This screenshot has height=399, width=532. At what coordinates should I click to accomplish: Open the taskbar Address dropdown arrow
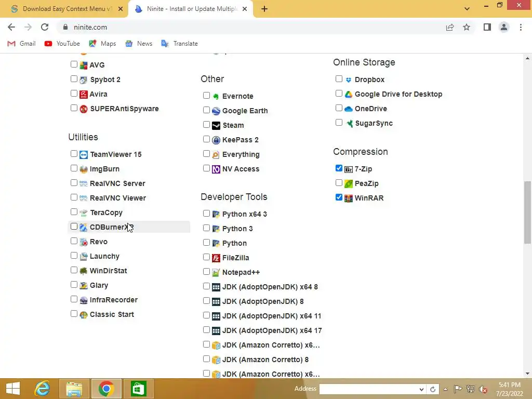tap(421, 389)
